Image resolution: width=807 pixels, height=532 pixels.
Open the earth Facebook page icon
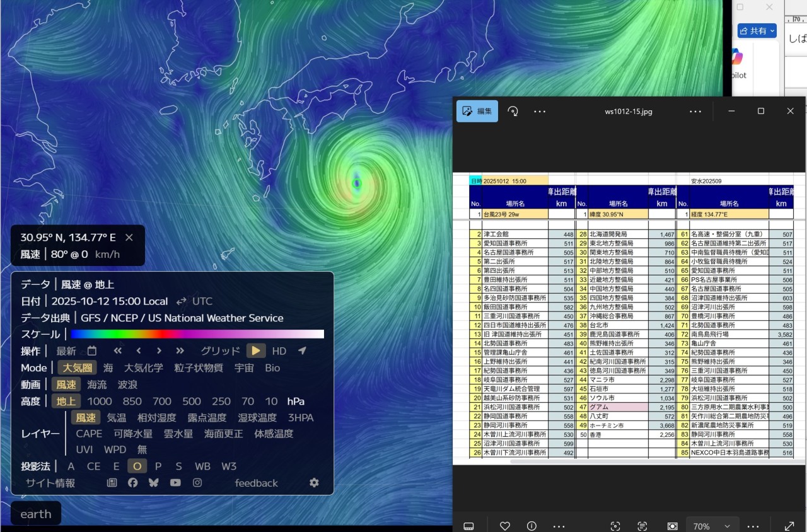coord(132,483)
